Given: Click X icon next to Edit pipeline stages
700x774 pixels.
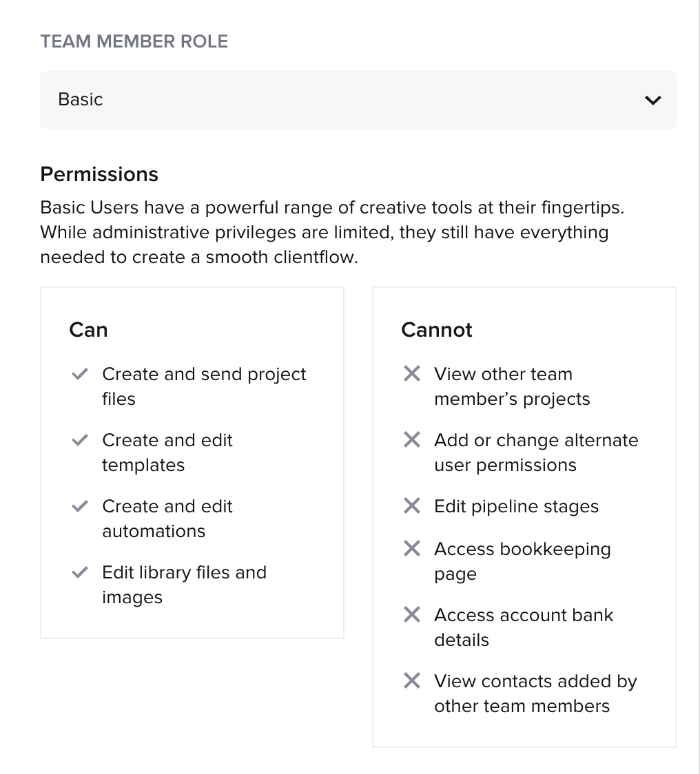Looking at the screenshot, I should [x=411, y=506].
